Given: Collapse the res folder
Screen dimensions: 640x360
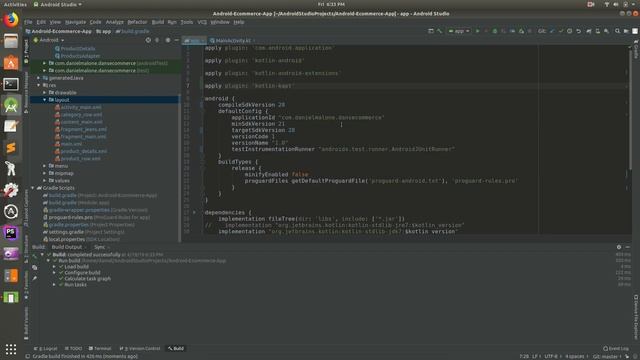Looking at the screenshot, I should [39, 85].
